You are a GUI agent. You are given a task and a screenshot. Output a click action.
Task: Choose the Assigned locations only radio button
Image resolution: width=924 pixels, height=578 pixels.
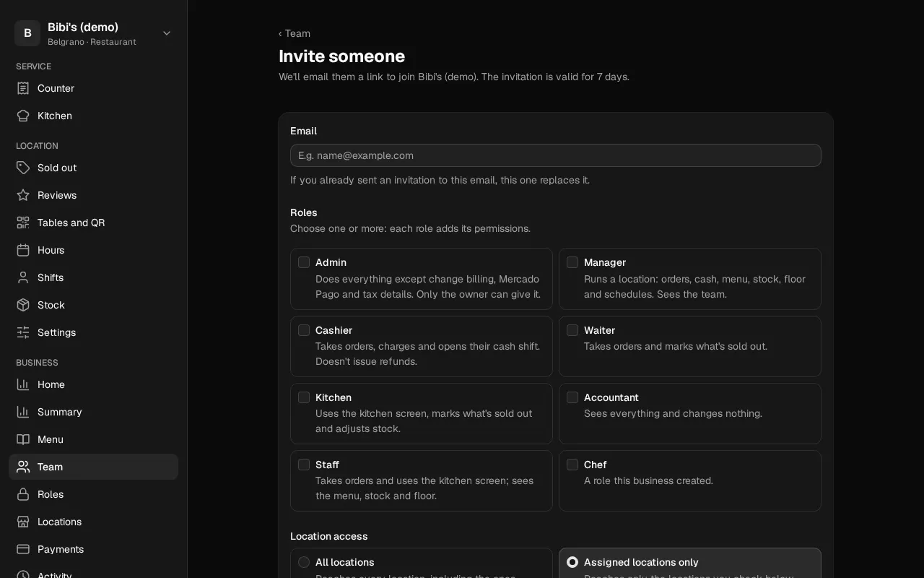click(572, 562)
